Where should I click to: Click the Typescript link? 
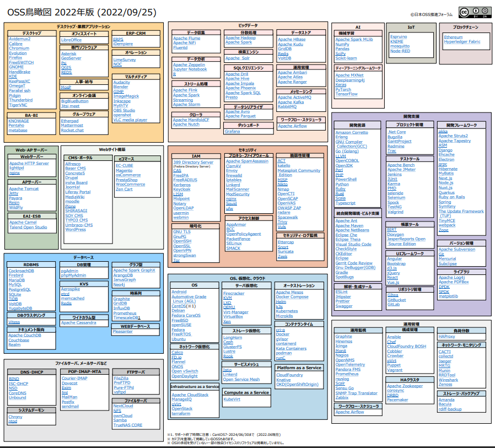346,203
